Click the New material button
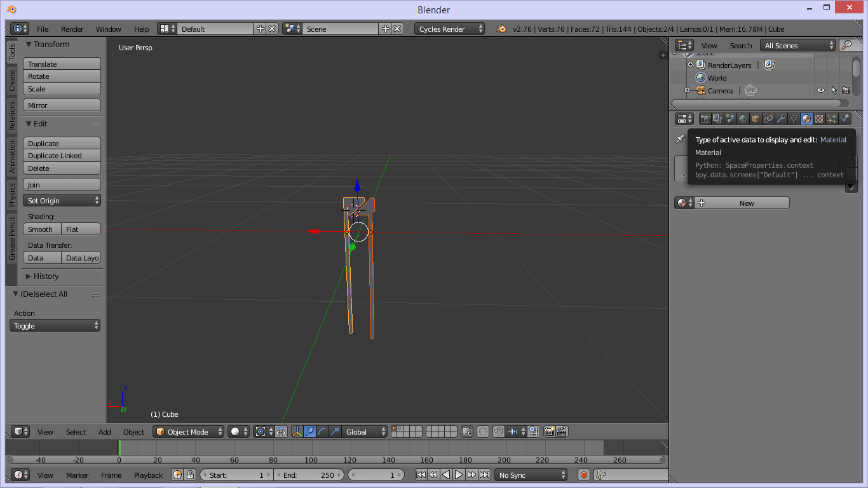This screenshot has height=488, width=868. tap(741, 203)
